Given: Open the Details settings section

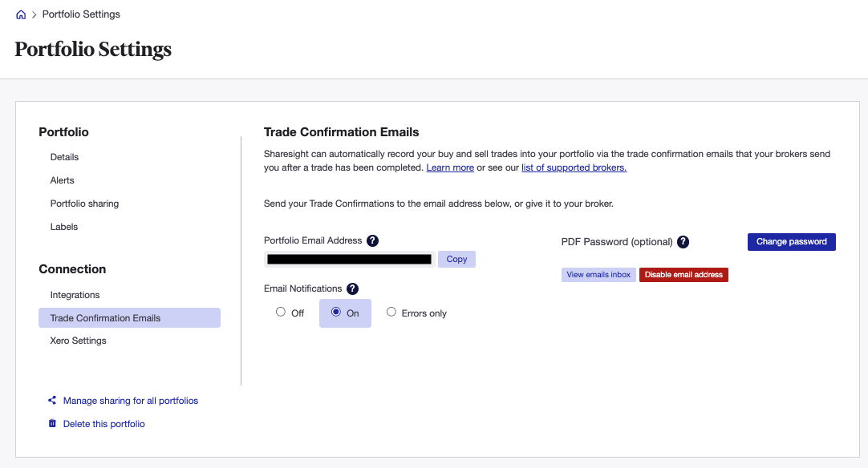Looking at the screenshot, I should [x=64, y=157].
